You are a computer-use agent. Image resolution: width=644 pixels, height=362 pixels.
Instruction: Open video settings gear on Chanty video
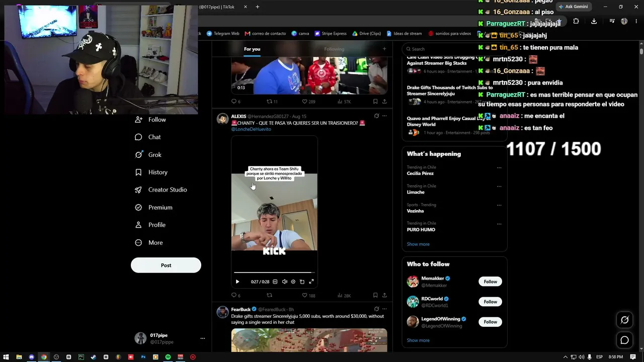click(x=293, y=282)
